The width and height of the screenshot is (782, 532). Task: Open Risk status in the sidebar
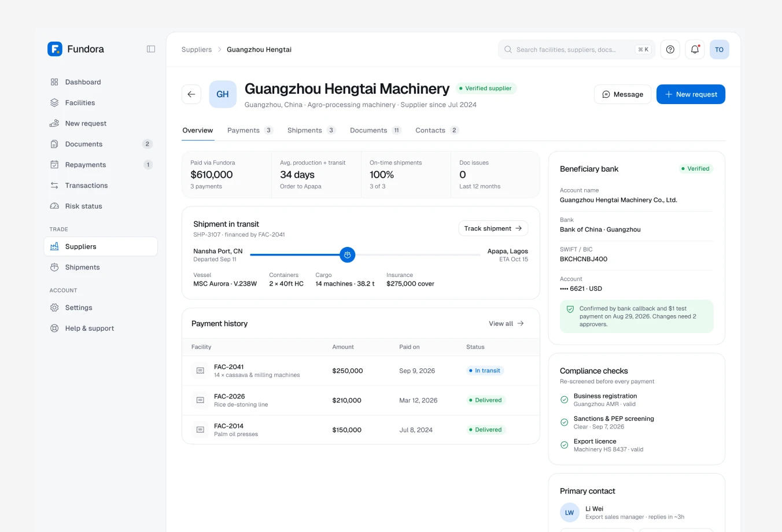pyautogui.click(x=101, y=206)
